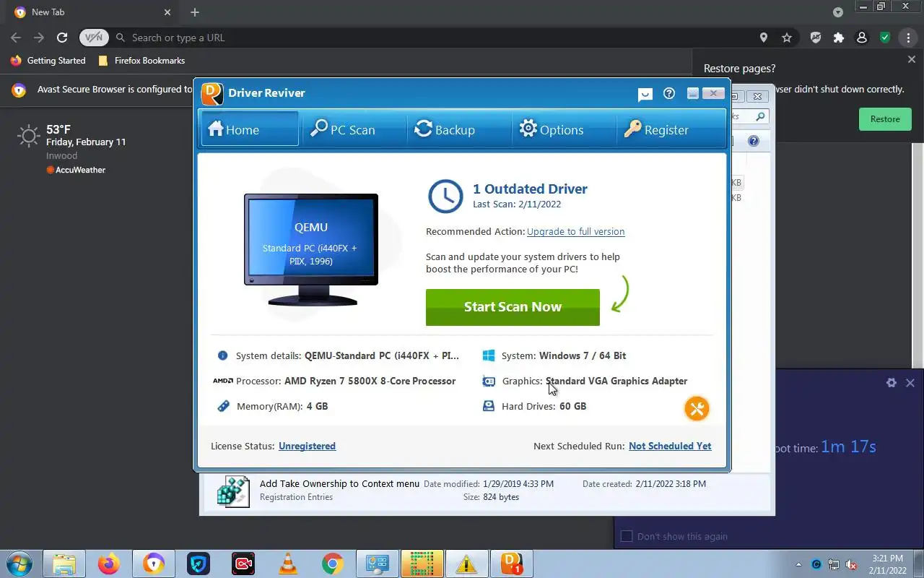Launch VLC media player from taskbar
Screen dimensions: 924x578
288,564
